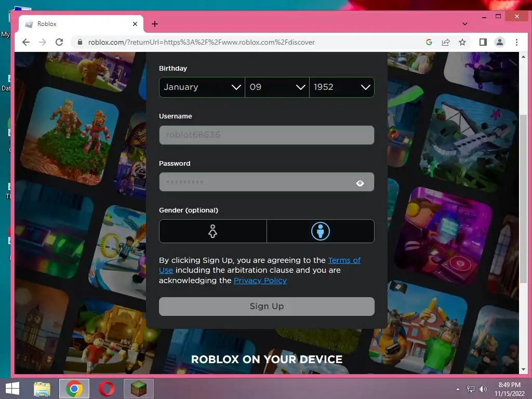Launch Opera from the taskbar
Viewport: 532px width, 399px height.
107,389
